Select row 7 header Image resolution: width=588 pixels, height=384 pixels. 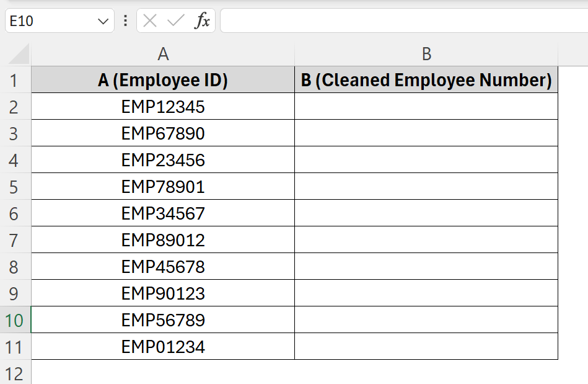coord(15,240)
